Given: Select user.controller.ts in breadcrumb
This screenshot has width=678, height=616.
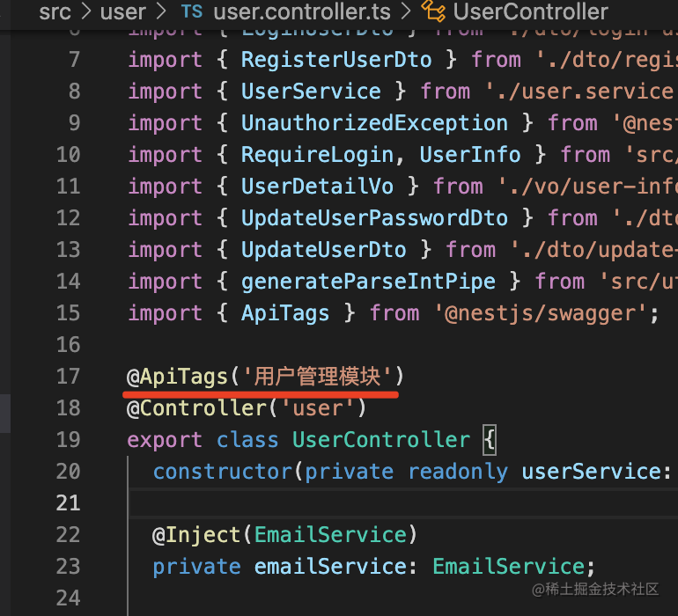Looking at the screenshot, I should (302, 11).
